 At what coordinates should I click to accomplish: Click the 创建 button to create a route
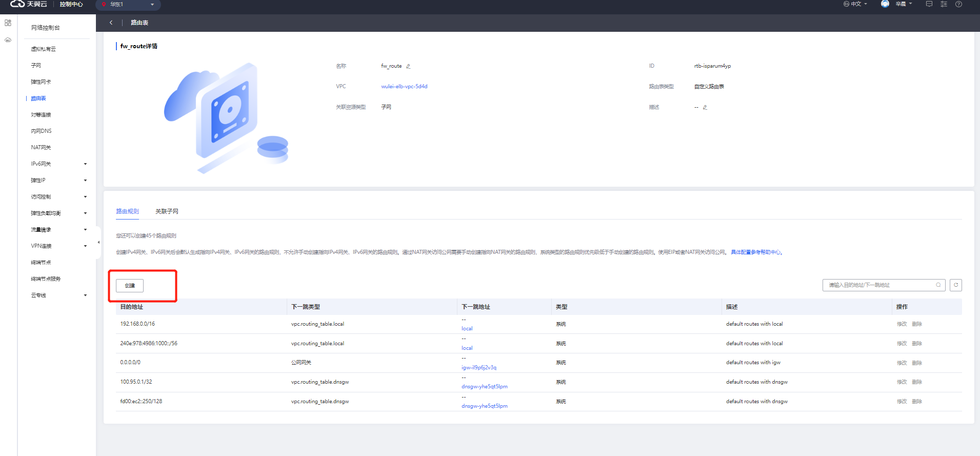coord(130,286)
